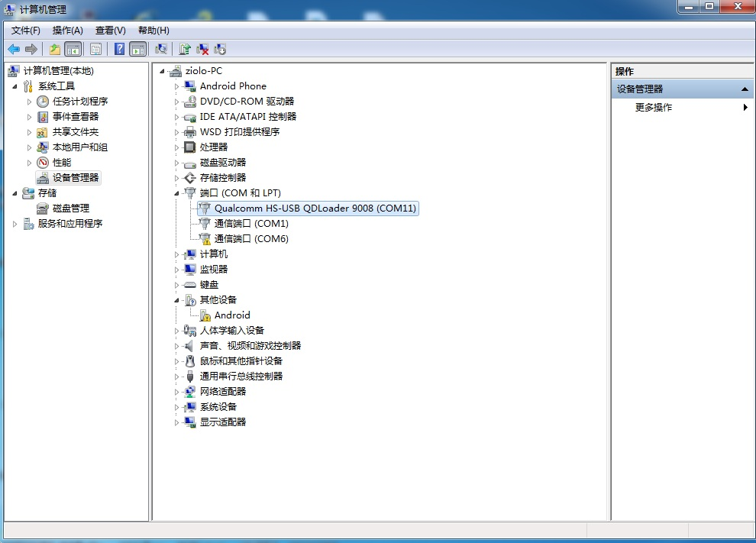The image size is (756, 543).
Task: Select 监视器 monitor icon
Action: 190,269
